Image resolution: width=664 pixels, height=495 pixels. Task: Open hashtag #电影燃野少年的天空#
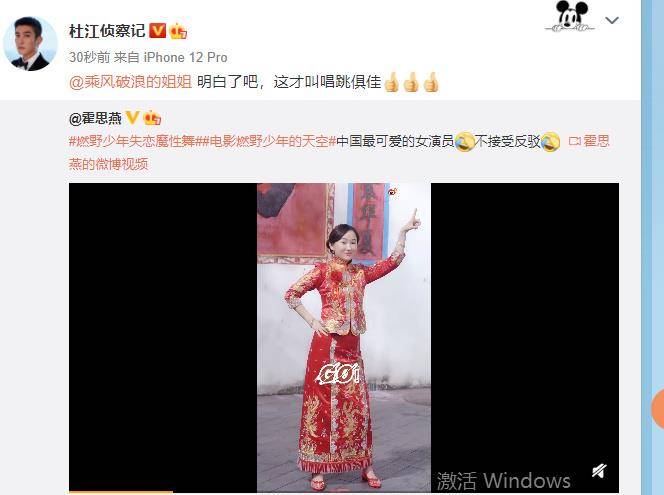266,141
